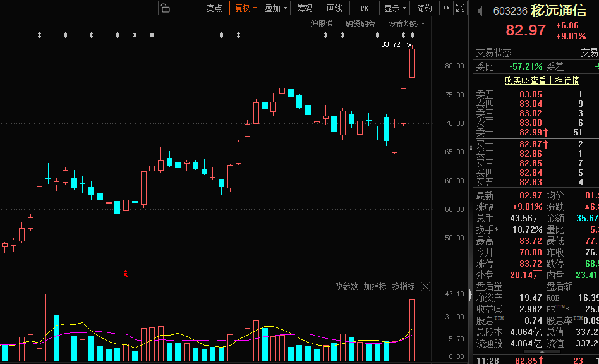Select the 画线 drawing tool
The width and height of the screenshot is (599, 364).
(x=335, y=8)
